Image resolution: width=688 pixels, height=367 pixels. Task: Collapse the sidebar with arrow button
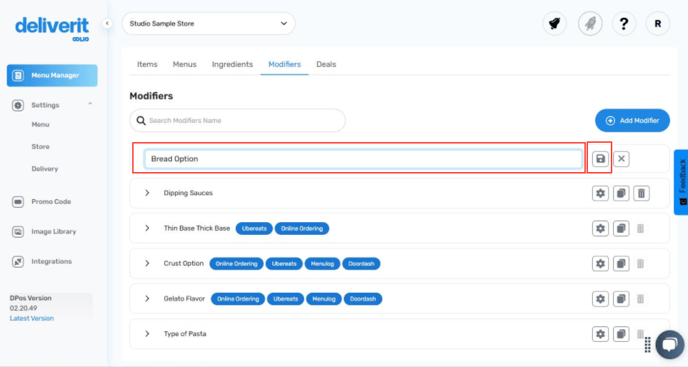point(107,23)
